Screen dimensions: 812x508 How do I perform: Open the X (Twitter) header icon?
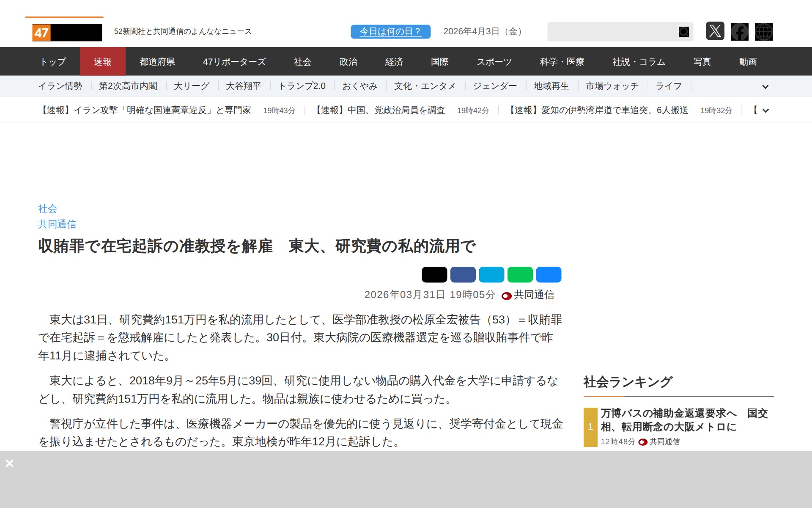pos(715,31)
